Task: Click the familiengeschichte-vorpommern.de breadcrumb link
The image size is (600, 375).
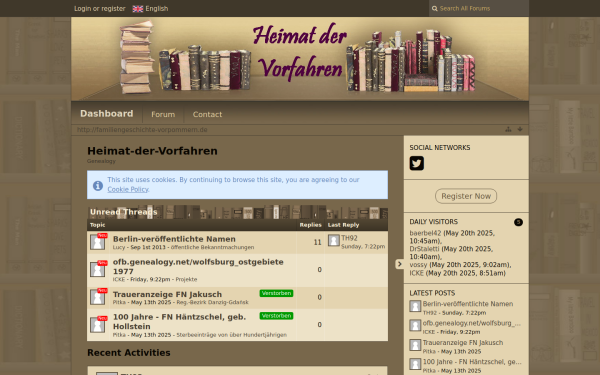Action: pyautogui.click(x=142, y=130)
